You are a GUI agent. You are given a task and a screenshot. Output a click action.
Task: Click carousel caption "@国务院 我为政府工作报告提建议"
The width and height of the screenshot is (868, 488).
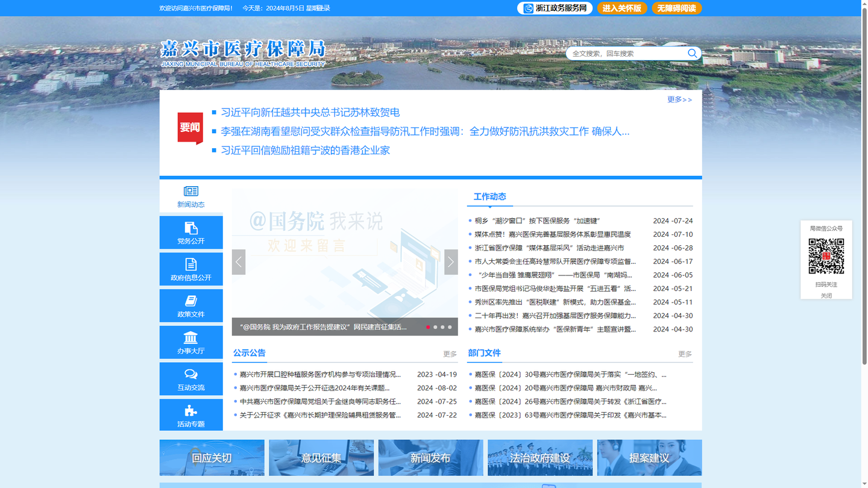(323, 327)
